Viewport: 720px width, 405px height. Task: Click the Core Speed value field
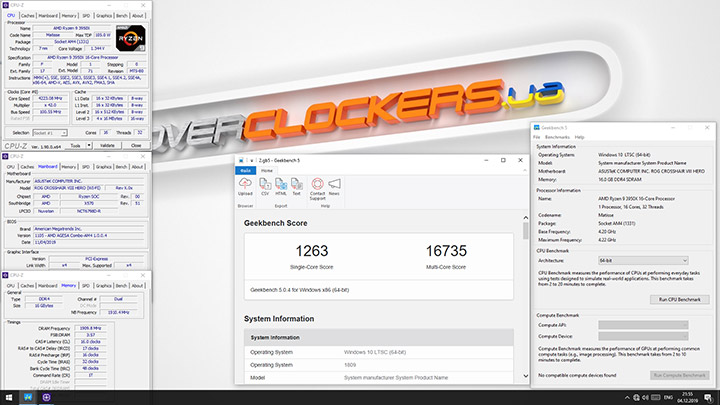coord(50,98)
